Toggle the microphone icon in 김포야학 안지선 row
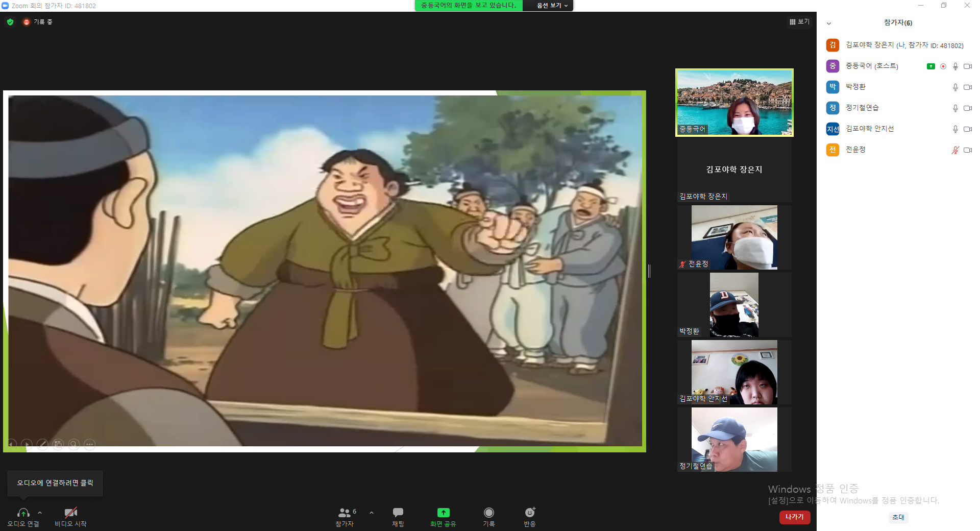This screenshot has width=980, height=531. click(x=955, y=129)
